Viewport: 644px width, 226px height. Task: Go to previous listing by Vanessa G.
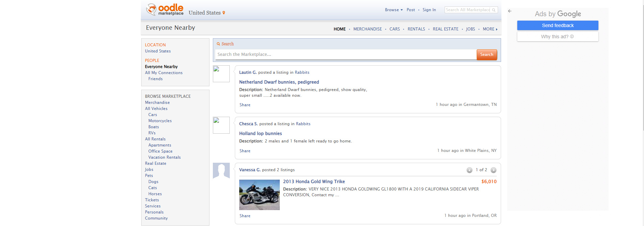469,170
